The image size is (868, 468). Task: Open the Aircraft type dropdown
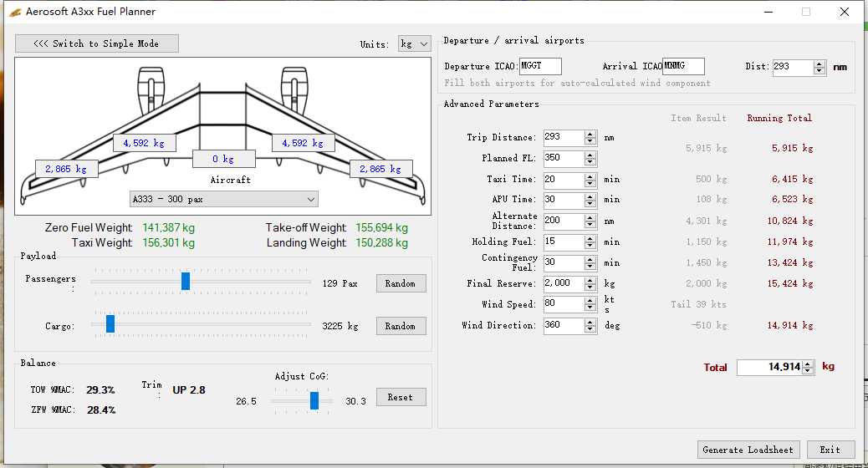tap(223, 199)
